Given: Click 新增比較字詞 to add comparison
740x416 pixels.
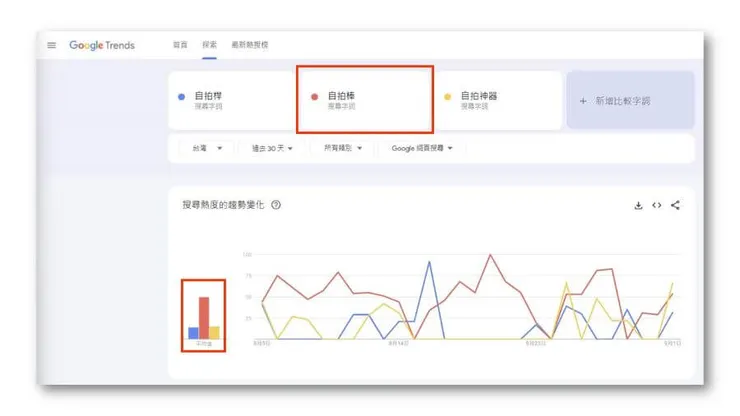Looking at the screenshot, I should coord(631,100).
